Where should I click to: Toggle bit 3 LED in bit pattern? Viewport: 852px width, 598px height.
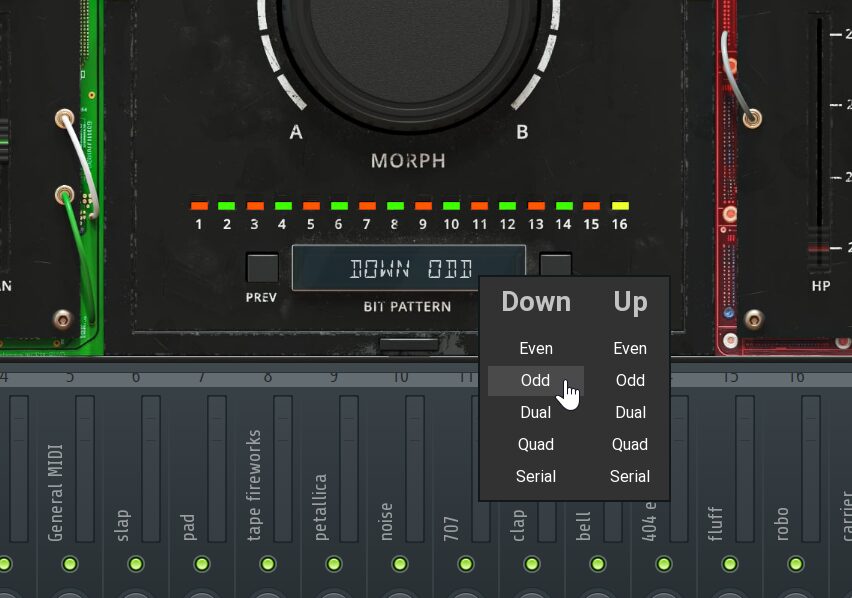click(x=255, y=206)
